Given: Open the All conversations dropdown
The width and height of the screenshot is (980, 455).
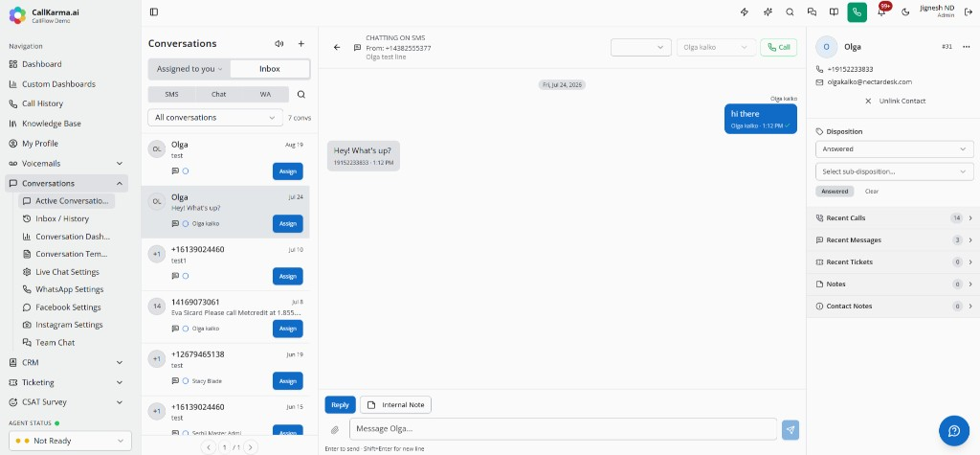Looking at the screenshot, I should 215,118.
